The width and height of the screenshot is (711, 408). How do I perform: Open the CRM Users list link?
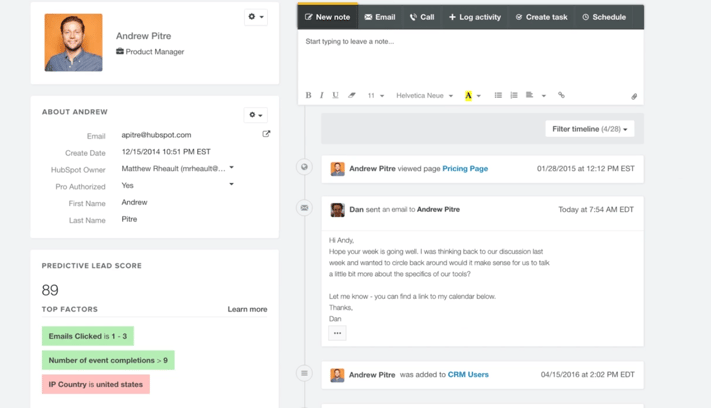tap(468, 374)
